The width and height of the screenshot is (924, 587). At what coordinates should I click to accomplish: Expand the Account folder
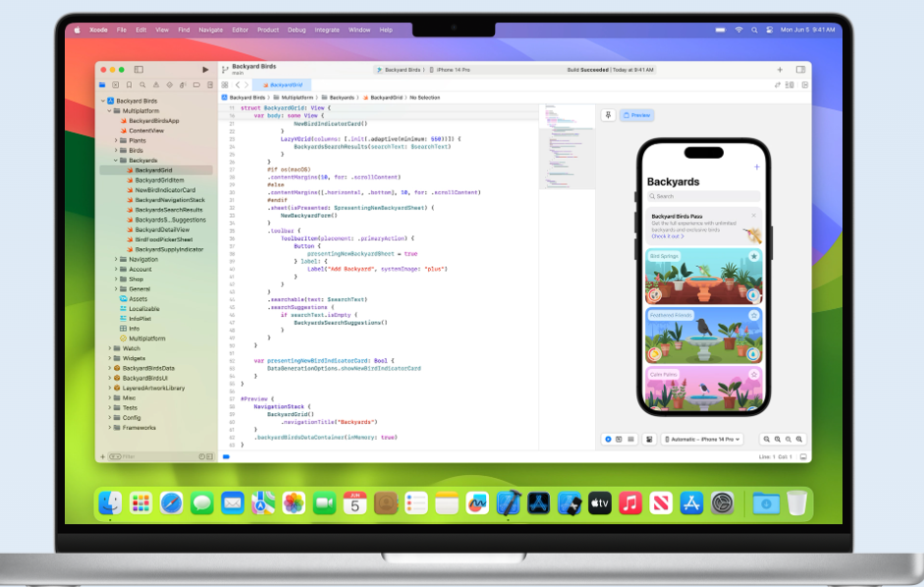tap(116, 269)
